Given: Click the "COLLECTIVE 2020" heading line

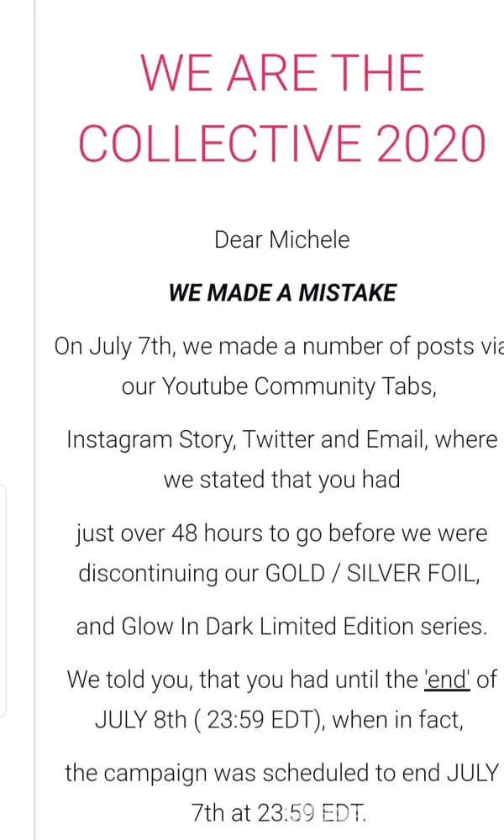Looking at the screenshot, I should tap(282, 143).
